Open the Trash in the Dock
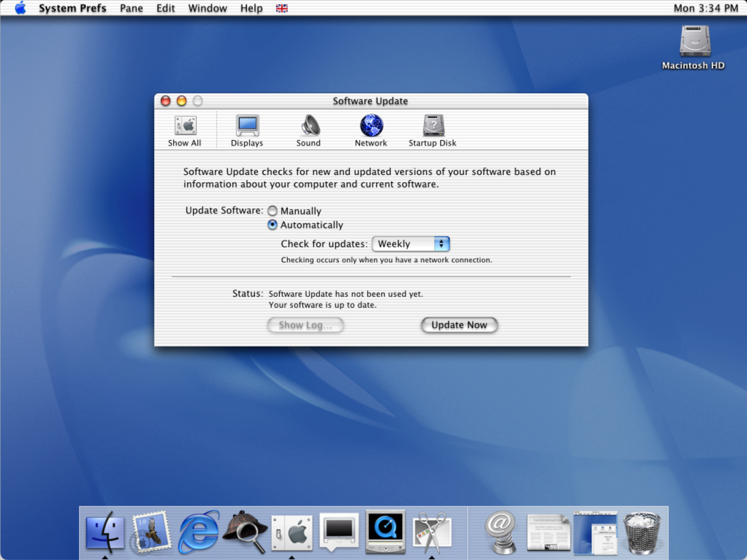The height and width of the screenshot is (560, 747). click(642, 532)
